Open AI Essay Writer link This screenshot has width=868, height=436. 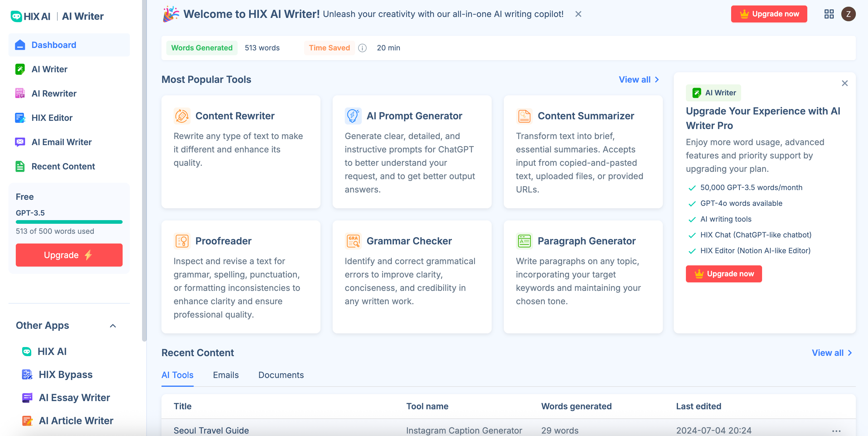(x=74, y=397)
